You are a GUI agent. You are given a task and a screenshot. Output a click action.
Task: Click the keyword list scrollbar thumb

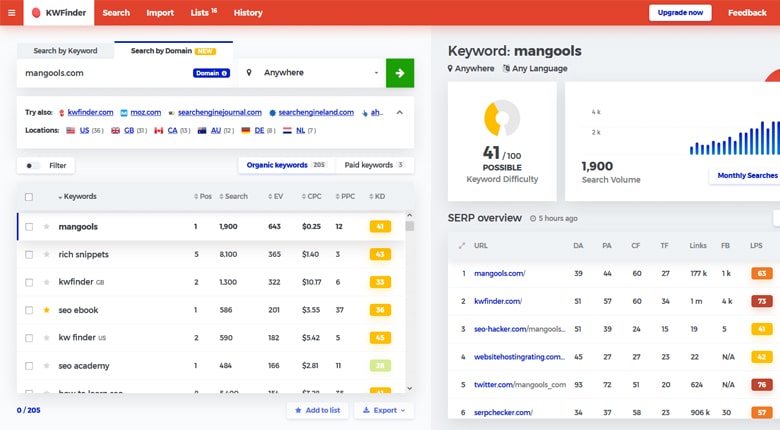[409, 226]
